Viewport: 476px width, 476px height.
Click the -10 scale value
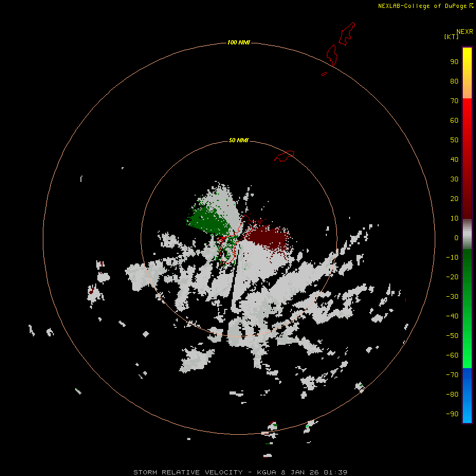pyautogui.click(x=452, y=258)
